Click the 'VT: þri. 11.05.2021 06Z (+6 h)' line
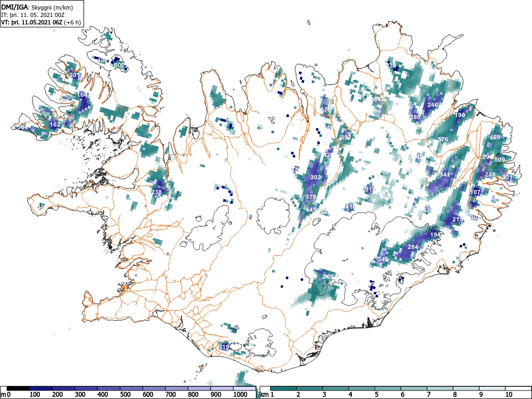Screen dimensions: 532x399 tap(41, 22)
